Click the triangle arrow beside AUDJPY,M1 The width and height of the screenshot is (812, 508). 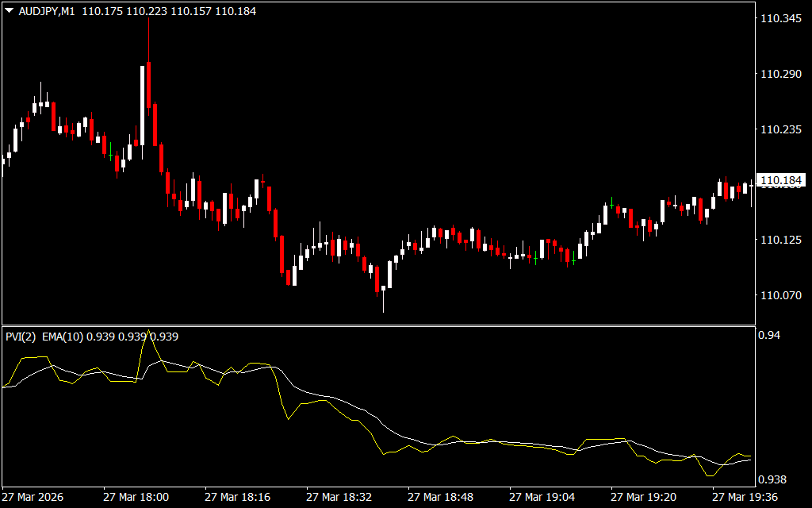coord(10,12)
